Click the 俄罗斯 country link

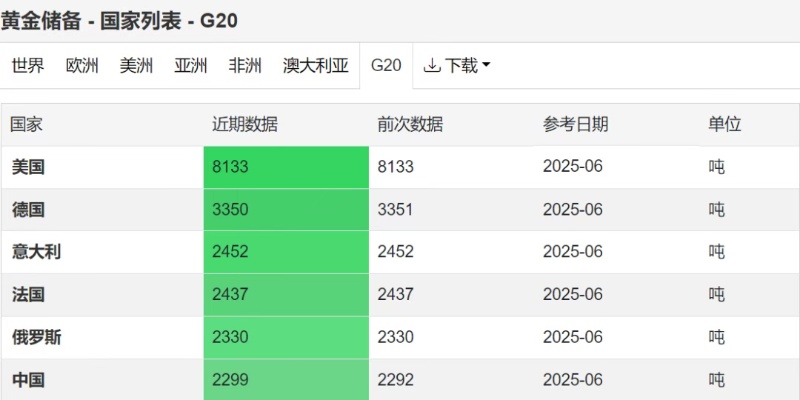coord(36,338)
